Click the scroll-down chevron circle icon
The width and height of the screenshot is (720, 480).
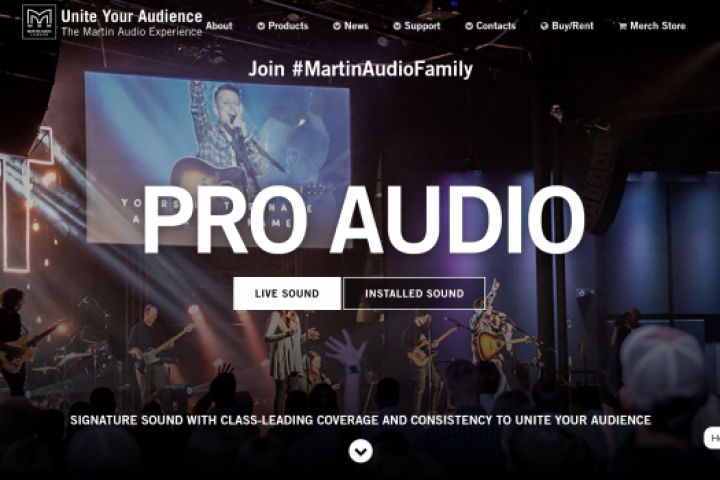[360, 451]
